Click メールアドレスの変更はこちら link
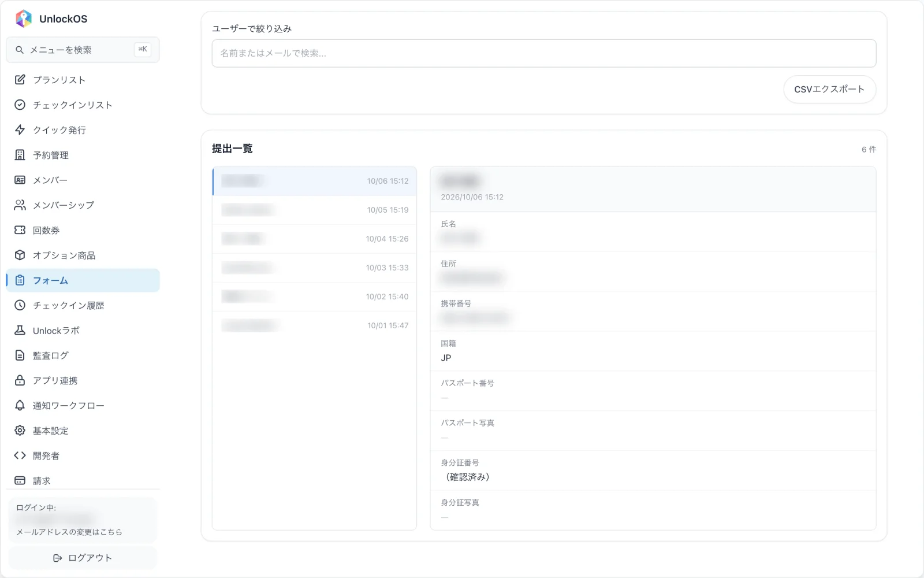Viewport: 924px width, 578px height. (x=69, y=532)
